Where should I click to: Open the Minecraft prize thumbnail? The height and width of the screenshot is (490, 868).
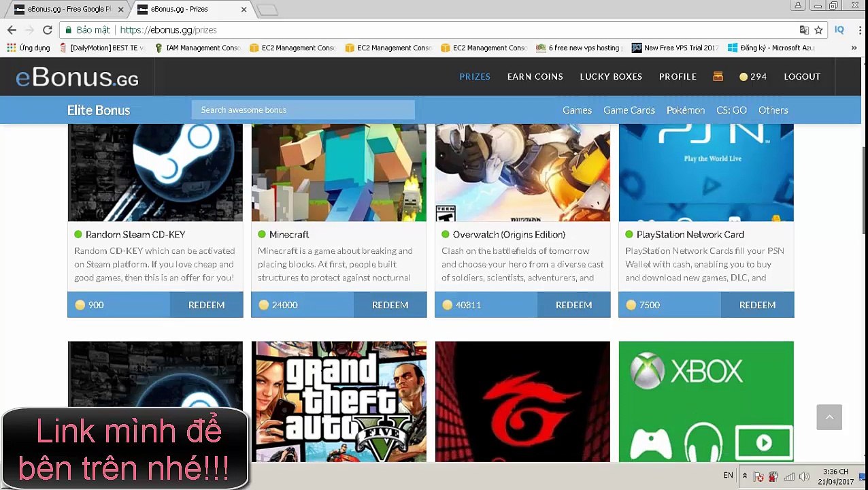pyautogui.click(x=339, y=173)
